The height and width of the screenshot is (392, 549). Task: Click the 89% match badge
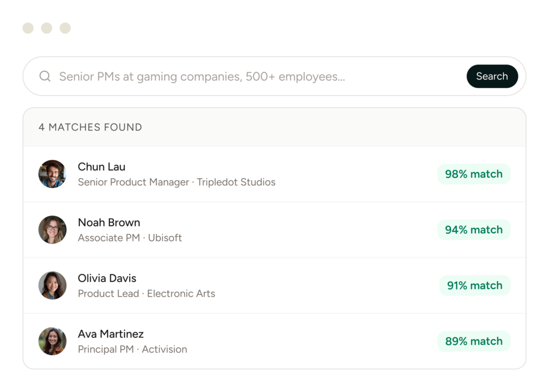click(473, 341)
